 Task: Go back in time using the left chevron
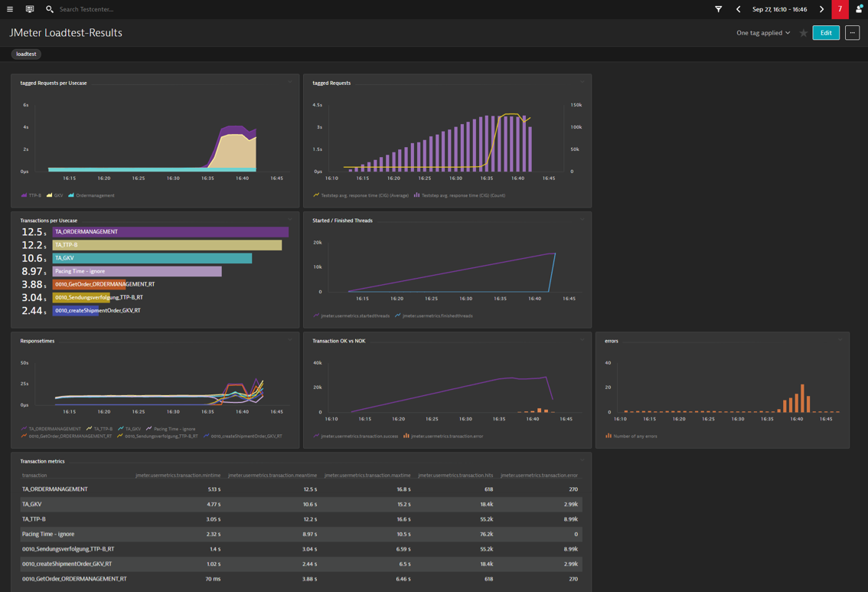tap(737, 10)
